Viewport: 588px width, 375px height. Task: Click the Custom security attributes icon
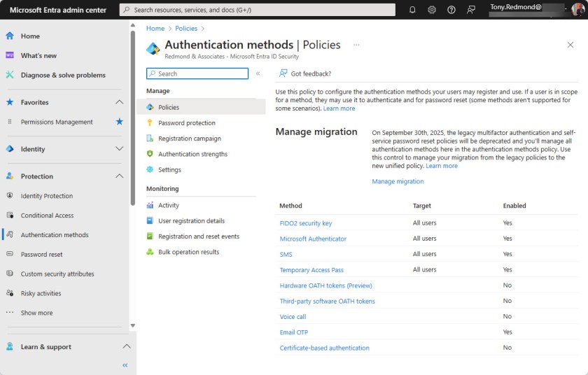(10, 274)
